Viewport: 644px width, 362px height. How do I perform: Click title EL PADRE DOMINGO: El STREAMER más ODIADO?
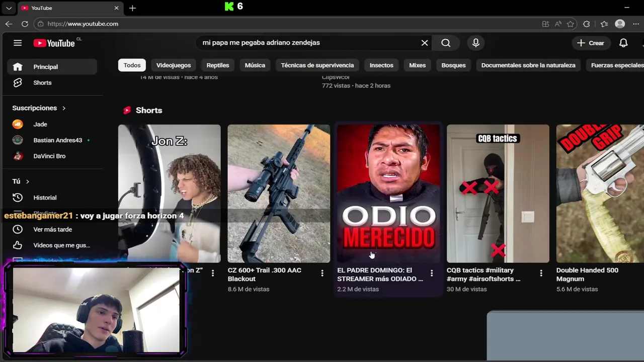point(380,275)
